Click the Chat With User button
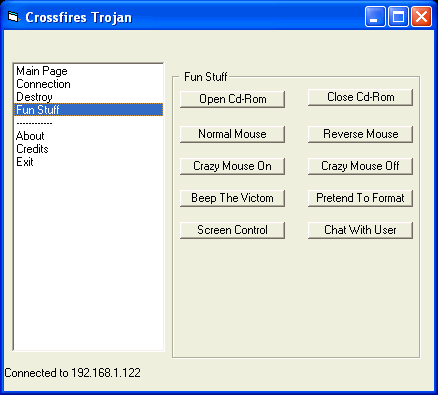The image size is (438, 395). [x=360, y=230]
